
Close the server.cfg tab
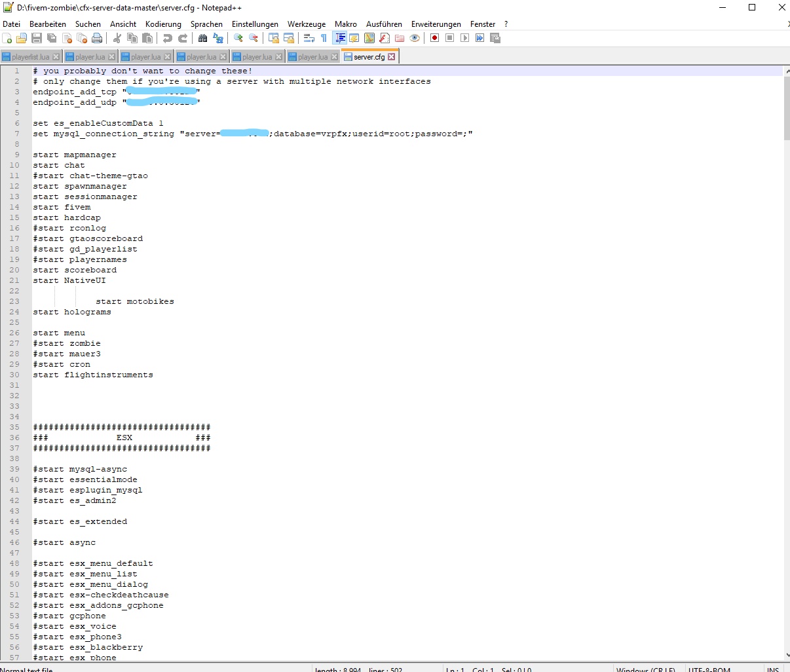tap(392, 57)
